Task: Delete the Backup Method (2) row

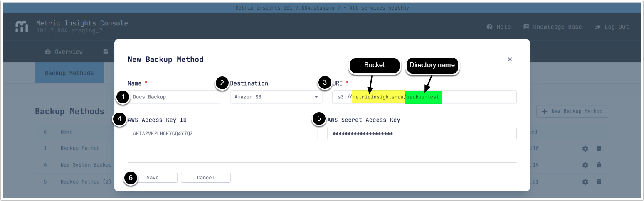Action: click(599, 181)
